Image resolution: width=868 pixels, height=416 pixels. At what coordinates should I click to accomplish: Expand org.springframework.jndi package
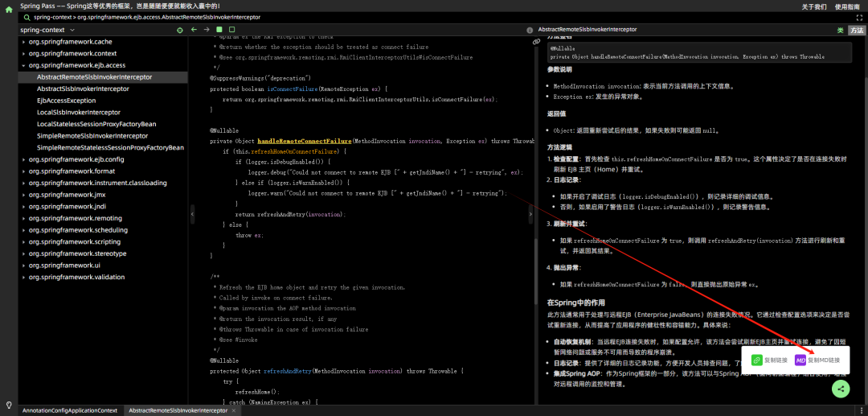click(x=23, y=207)
